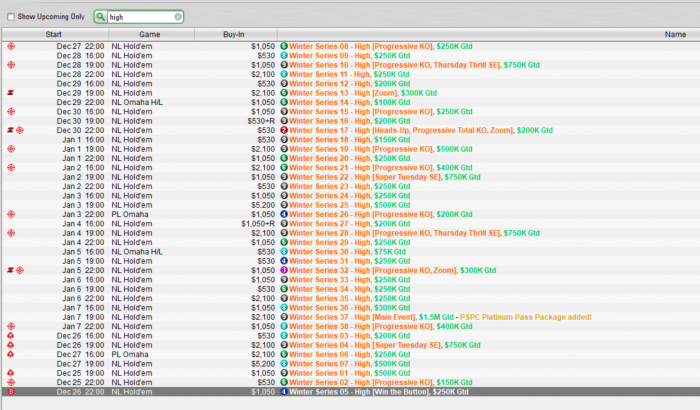Click knockout target icon on Winter Series 28 row

point(11,233)
